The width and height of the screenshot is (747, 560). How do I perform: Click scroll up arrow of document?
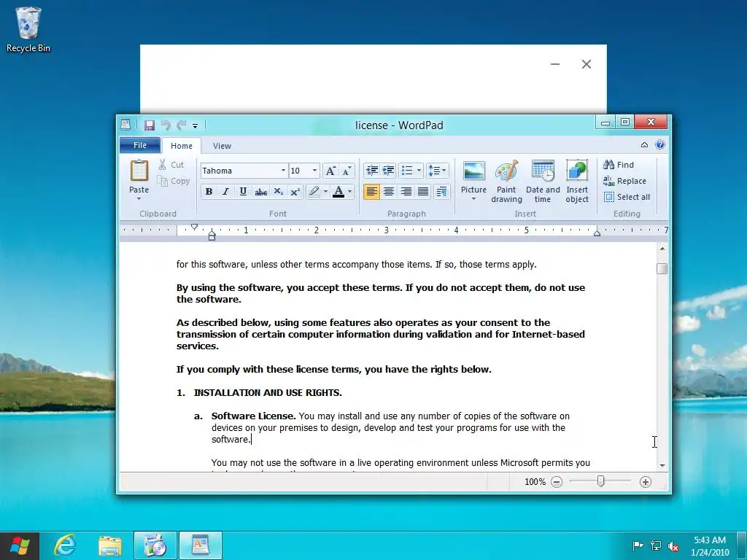pyautogui.click(x=662, y=249)
